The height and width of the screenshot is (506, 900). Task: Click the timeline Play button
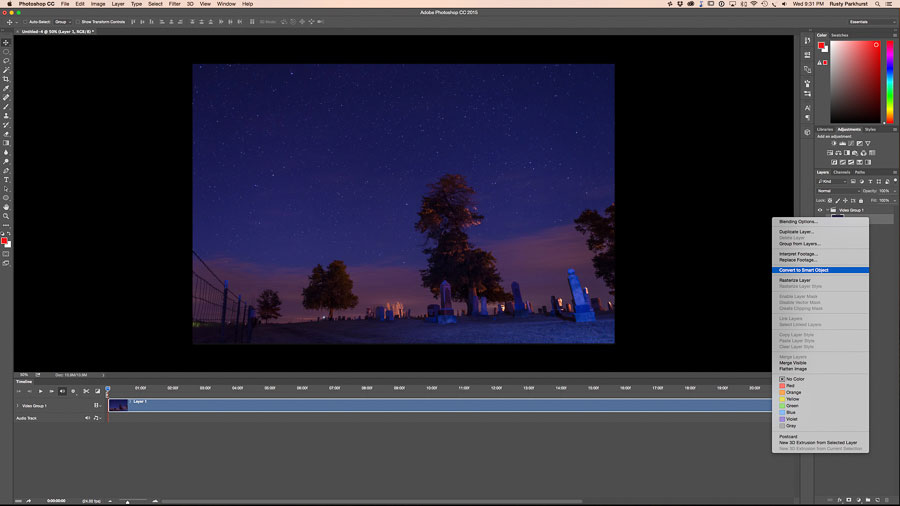click(40, 391)
